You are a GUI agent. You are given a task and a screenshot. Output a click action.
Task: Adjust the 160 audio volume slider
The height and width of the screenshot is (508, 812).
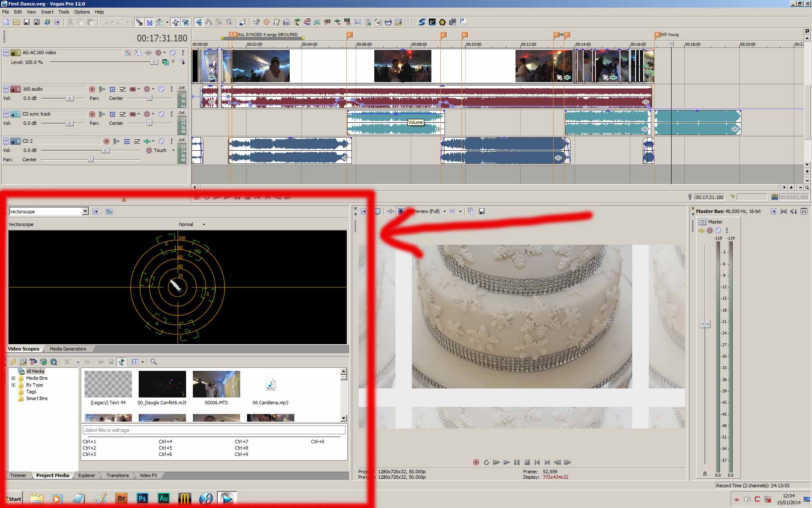click(69, 99)
